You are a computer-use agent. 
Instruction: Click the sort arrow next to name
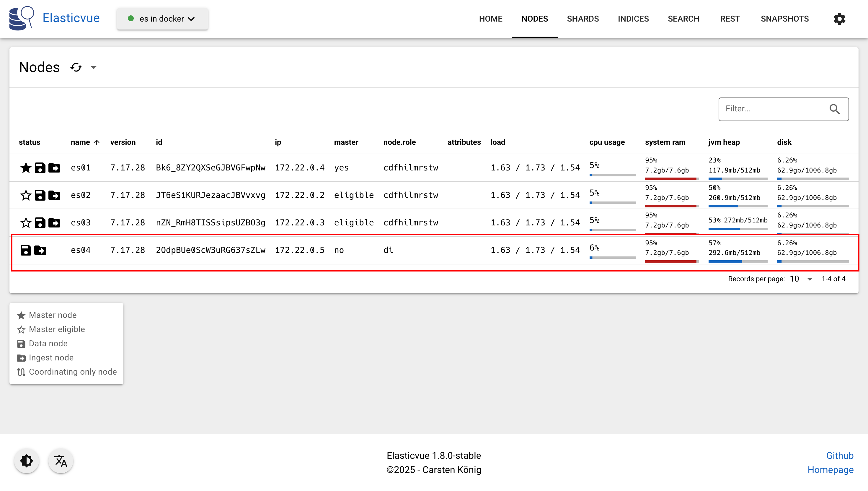coord(97,142)
